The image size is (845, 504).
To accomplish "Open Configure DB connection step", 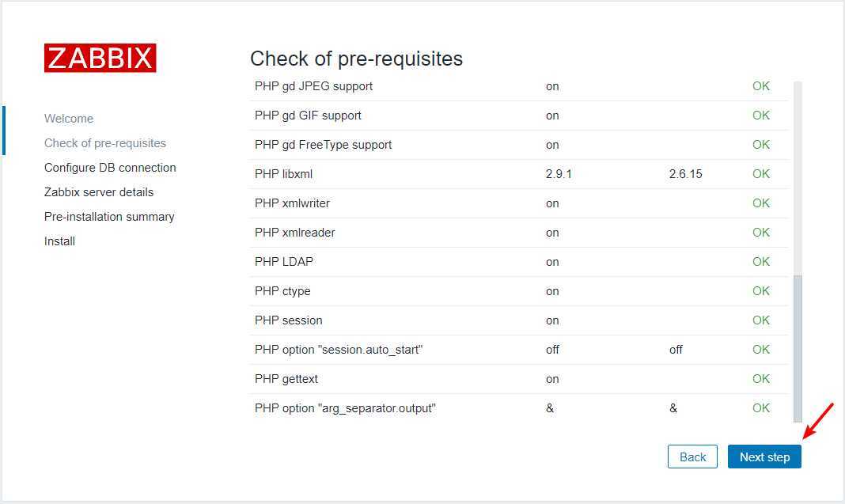I will pos(110,168).
